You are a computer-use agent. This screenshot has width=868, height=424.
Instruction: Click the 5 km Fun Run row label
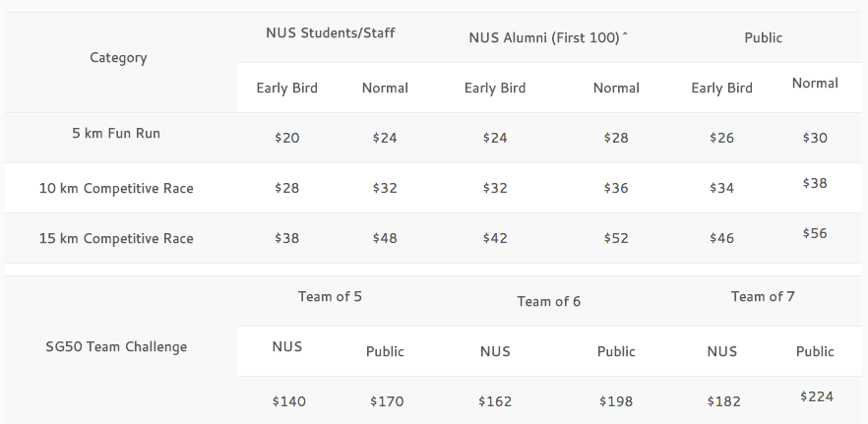[116, 134]
